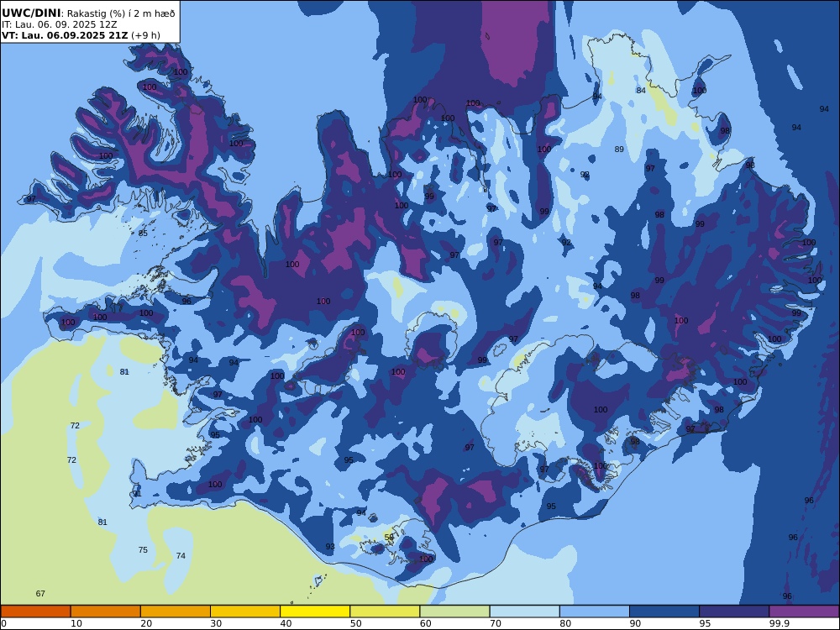Select the amber 30–40 legend color
The image size is (840, 630).
click(245, 612)
